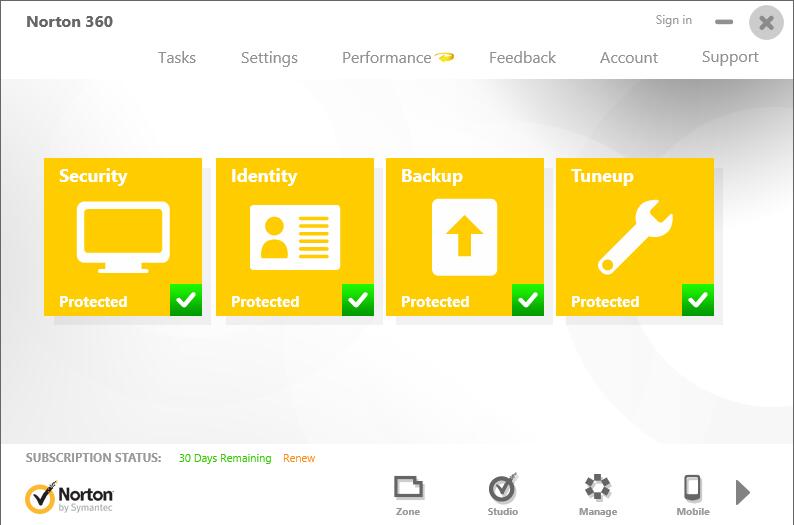The width and height of the screenshot is (794, 525).
Task: Click the Identity green checkmark badge
Action: pos(358,300)
